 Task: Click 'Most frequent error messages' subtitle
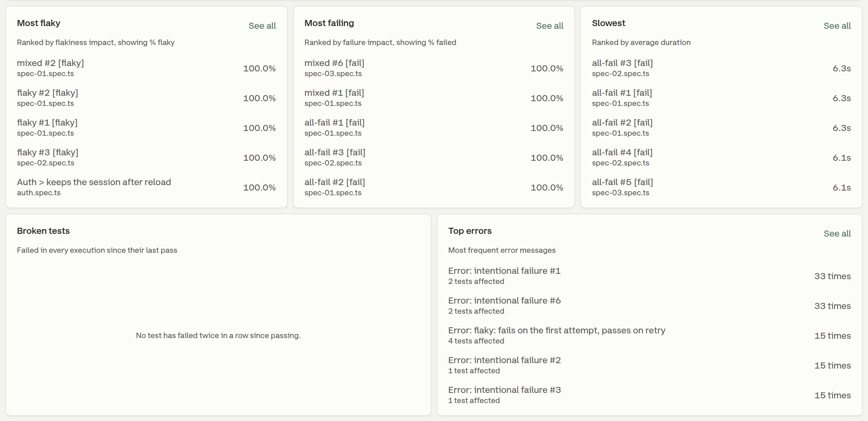pyautogui.click(x=502, y=250)
